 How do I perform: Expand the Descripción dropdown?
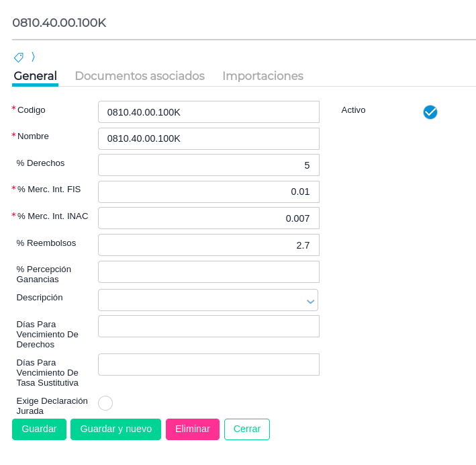(x=310, y=301)
